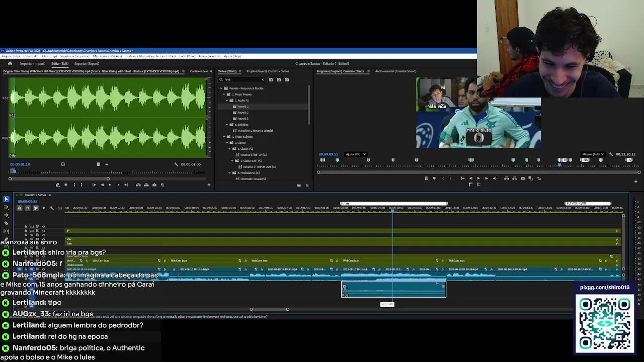Open the Home screen icon in Premiere
Viewport: 644px width, 362px height.
pos(10,64)
